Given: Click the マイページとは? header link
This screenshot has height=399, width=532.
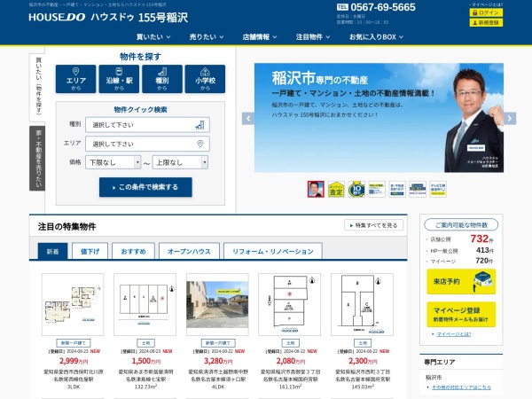Looking at the screenshot, I should point(487,4).
